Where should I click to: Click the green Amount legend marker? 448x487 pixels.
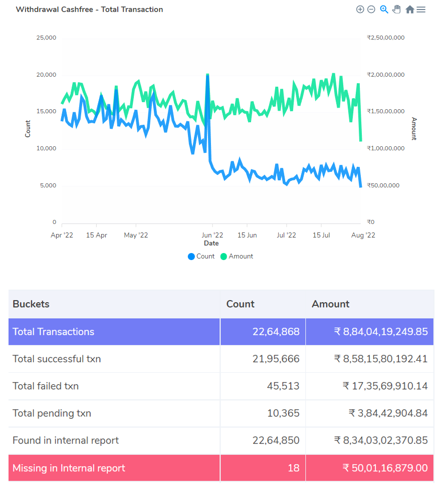(223, 257)
